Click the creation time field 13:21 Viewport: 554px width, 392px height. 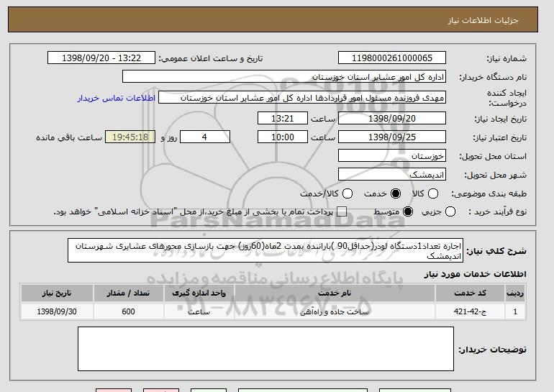(283, 118)
